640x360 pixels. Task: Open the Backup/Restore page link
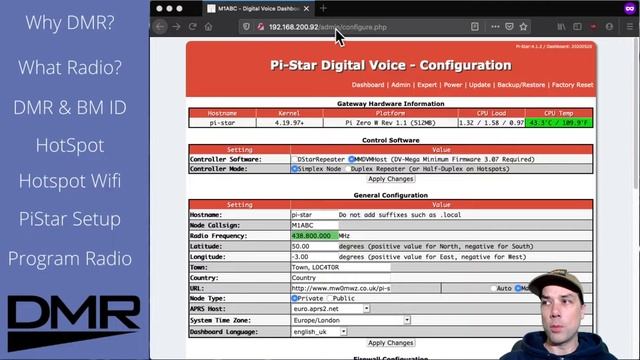pos(521,85)
